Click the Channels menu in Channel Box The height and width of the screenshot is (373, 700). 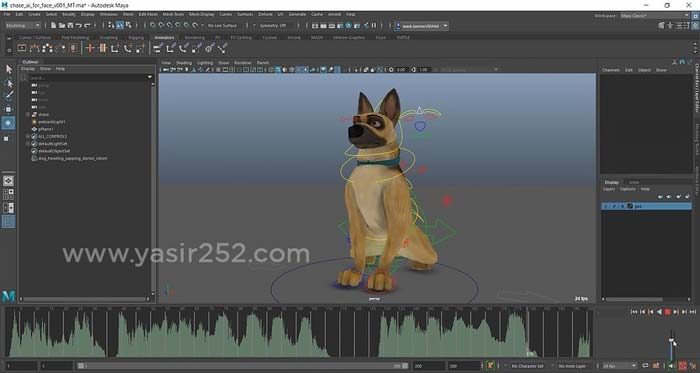point(611,70)
